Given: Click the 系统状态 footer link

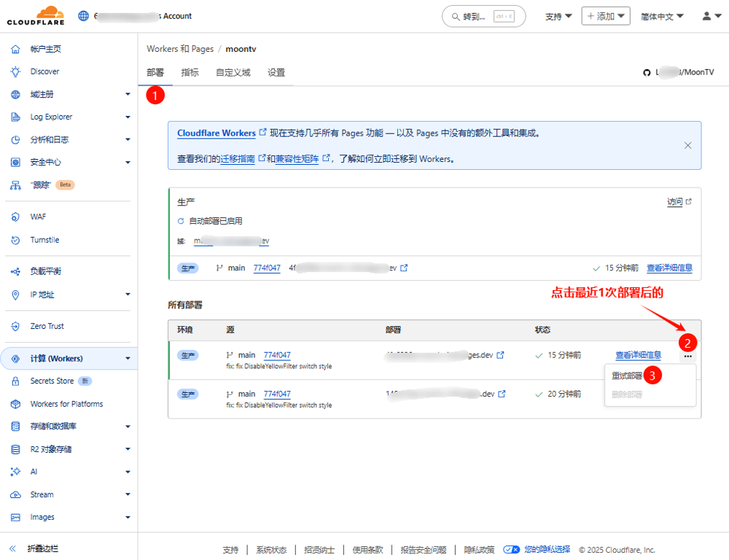Looking at the screenshot, I should pos(271,550).
